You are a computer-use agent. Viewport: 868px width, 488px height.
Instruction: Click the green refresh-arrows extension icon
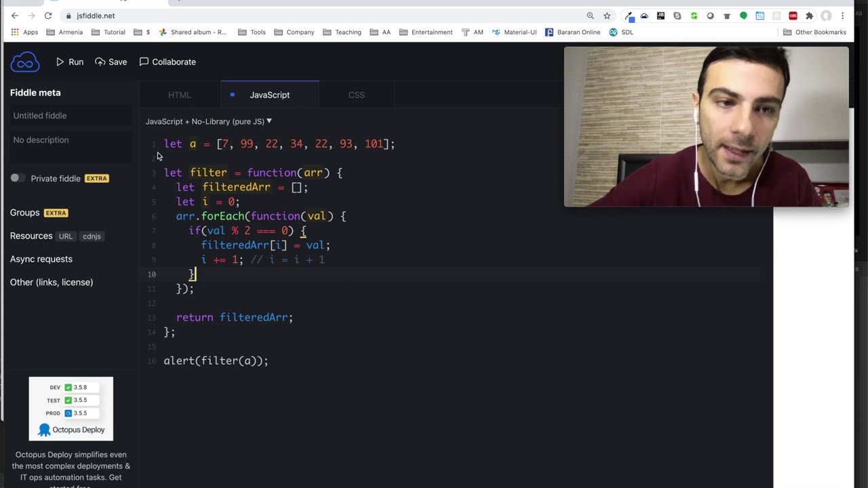(694, 16)
